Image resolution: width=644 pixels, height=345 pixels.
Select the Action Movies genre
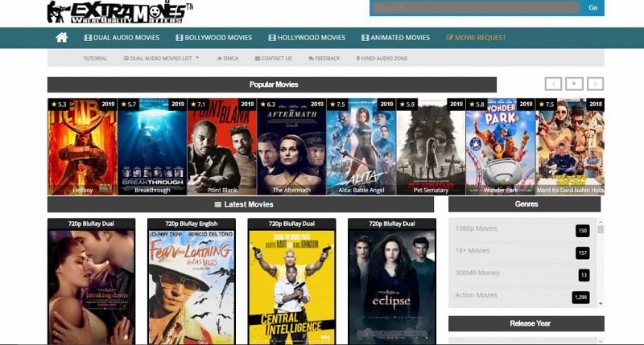point(476,295)
